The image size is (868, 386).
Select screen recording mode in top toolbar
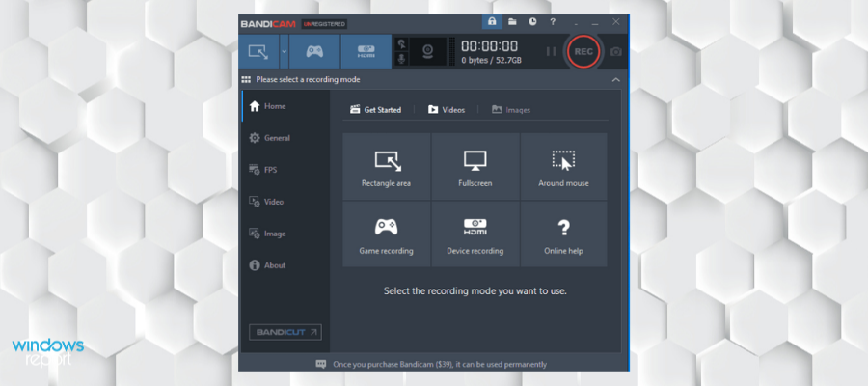(259, 51)
